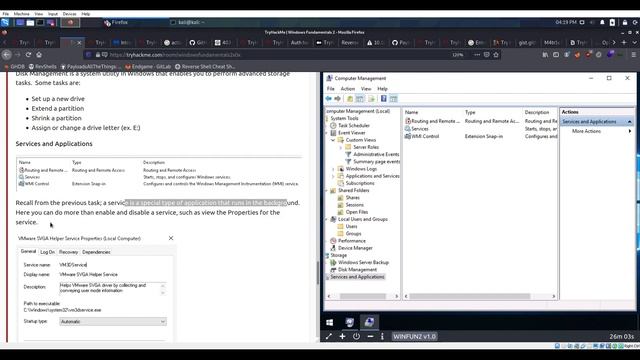
Task: Expand the Server Roles tree node
Action: point(341,147)
